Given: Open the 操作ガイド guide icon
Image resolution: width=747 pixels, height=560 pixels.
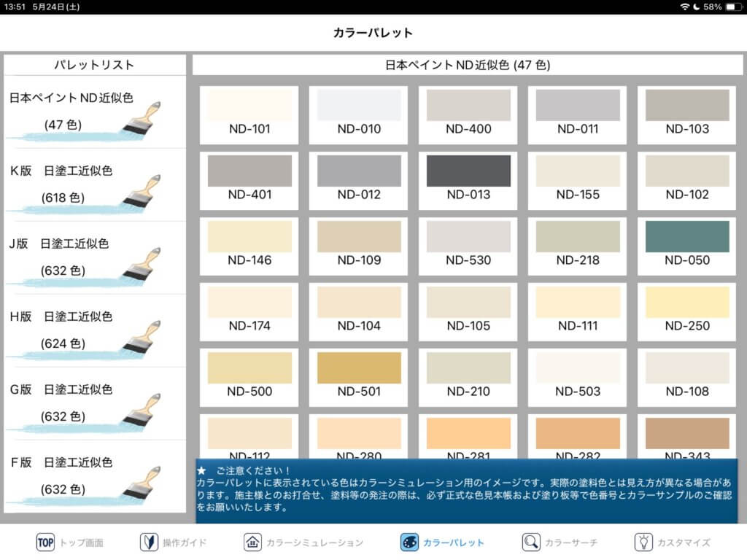Looking at the screenshot, I should (x=149, y=542).
